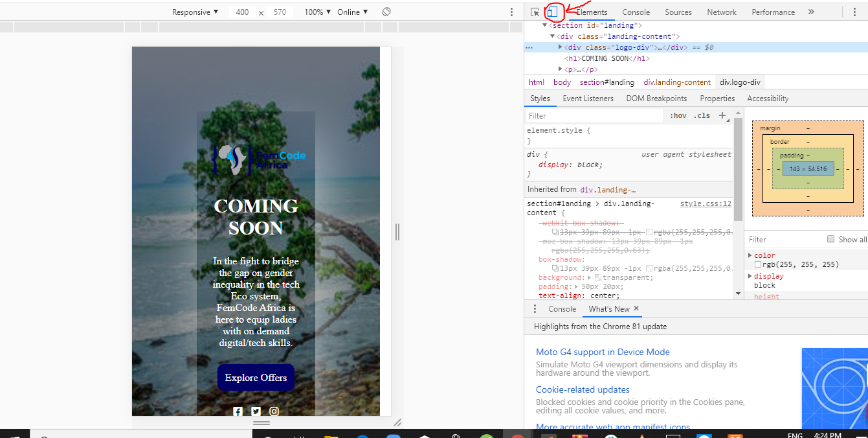Click the Instagram icon on the page
Viewport: 868px width, 438px height.
point(274,411)
